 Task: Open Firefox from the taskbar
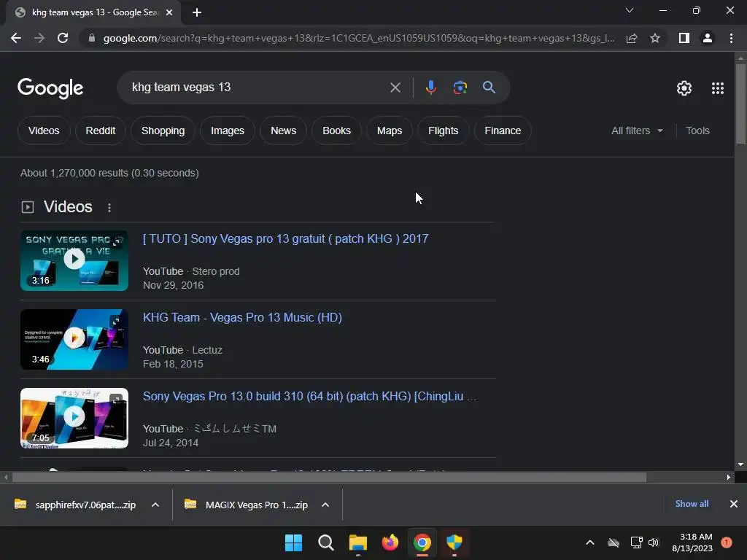(x=390, y=542)
